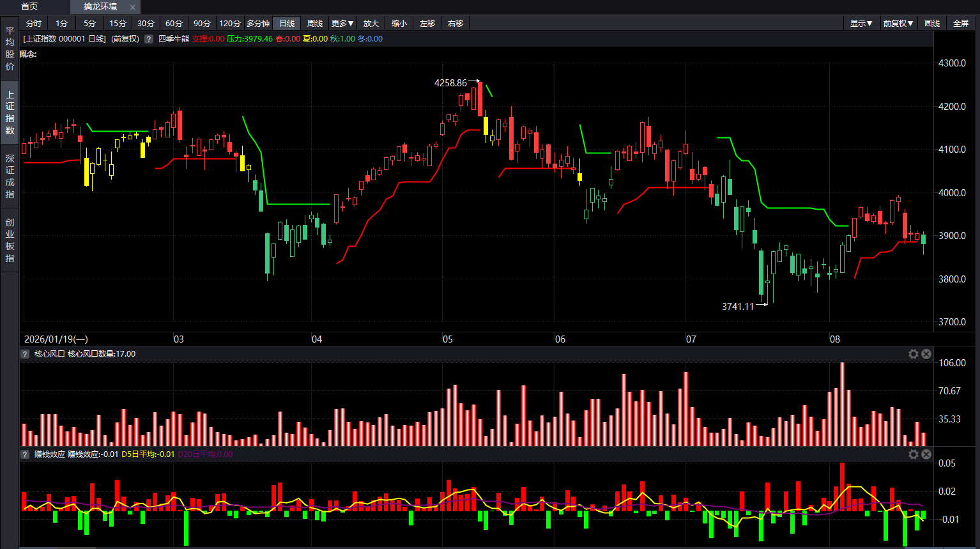The image size is (980, 549).
Task: Open help for the 四季牛熊 indicator
Action: [148, 39]
